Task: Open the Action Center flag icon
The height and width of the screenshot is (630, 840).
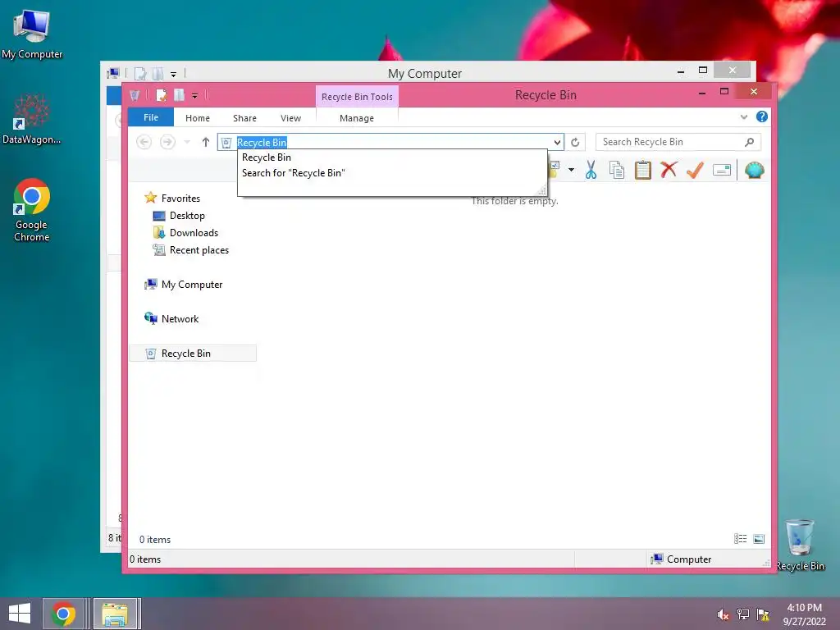Action: tap(763, 614)
